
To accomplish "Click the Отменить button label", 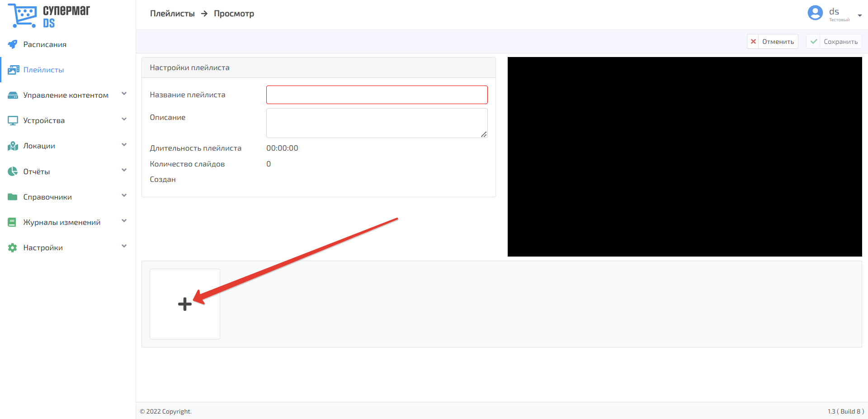I will pos(778,42).
